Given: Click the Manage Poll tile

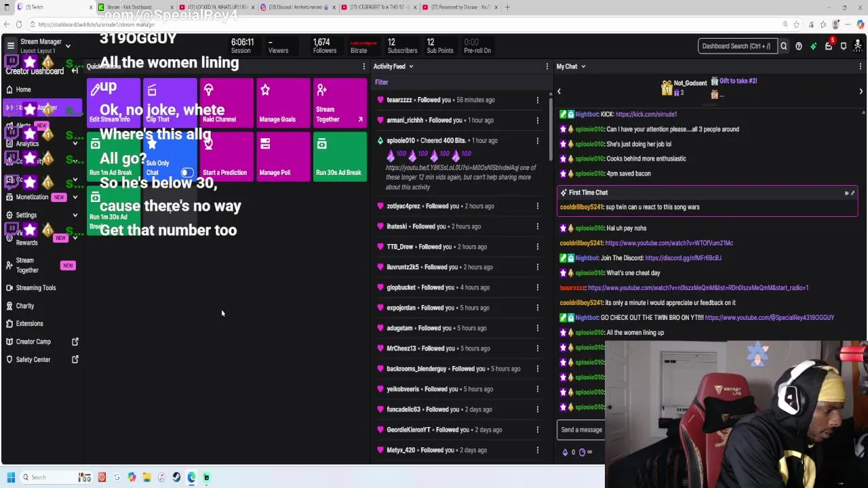Looking at the screenshot, I should point(283,157).
